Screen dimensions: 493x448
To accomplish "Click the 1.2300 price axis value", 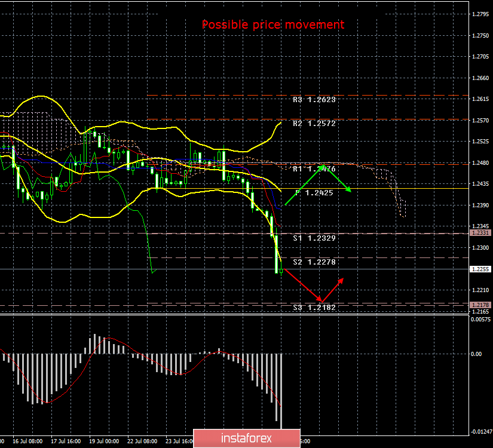I will click(x=480, y=248).
